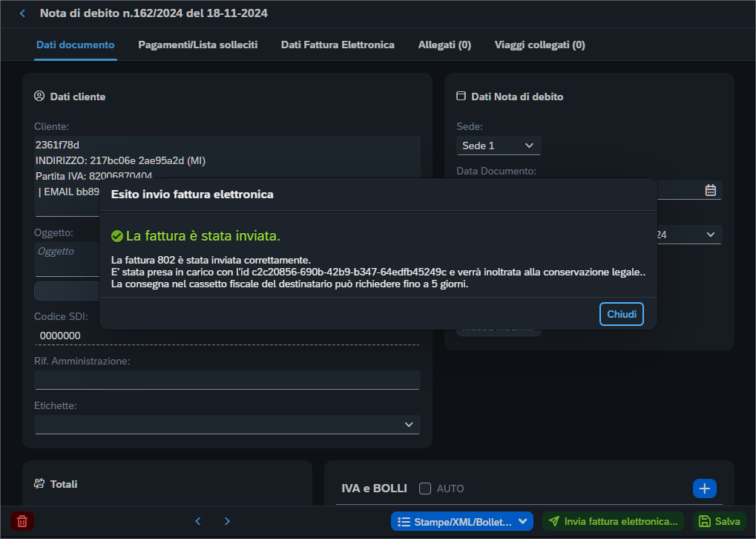Open the Dati Fattura Elettronica tab

(x=338, y=45)
